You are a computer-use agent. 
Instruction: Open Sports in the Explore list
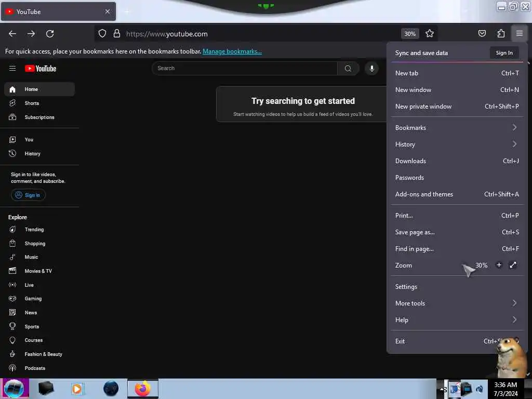pyautogui.click(x=39, y=326)
